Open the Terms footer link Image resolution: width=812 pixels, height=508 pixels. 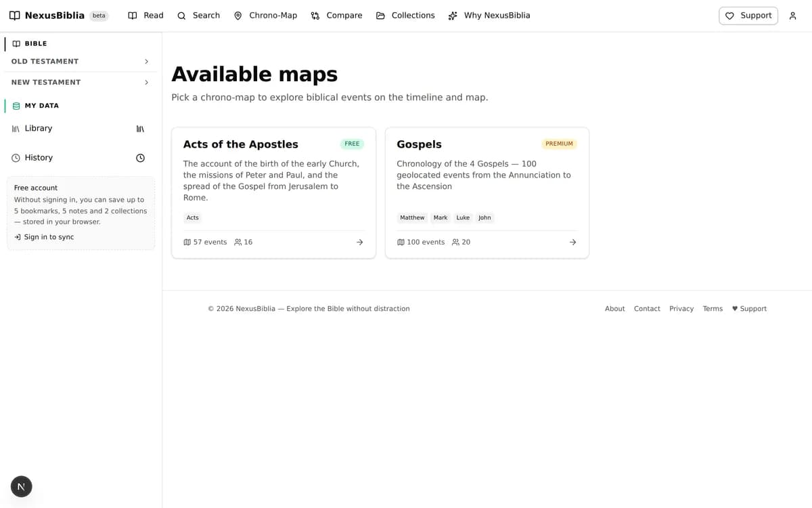(x=713, y=309)
